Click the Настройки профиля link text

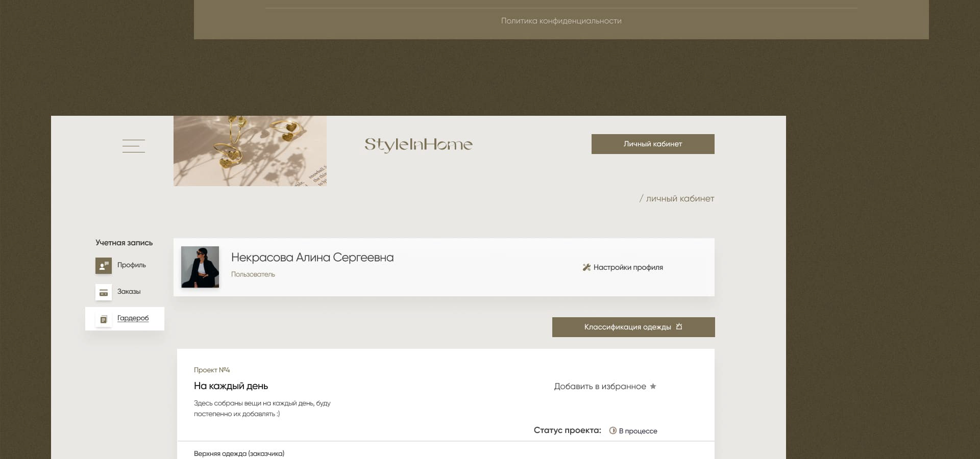point(628,267)
